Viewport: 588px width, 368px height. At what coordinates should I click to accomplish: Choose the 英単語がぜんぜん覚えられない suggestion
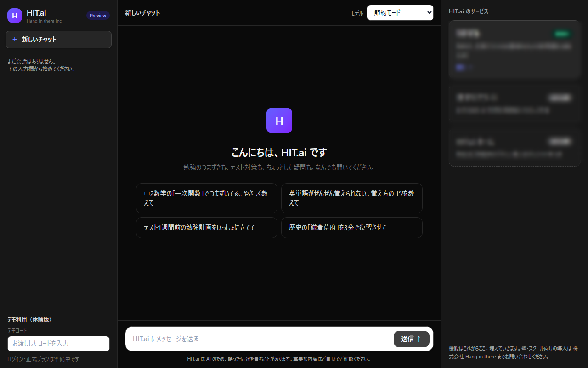352,198
